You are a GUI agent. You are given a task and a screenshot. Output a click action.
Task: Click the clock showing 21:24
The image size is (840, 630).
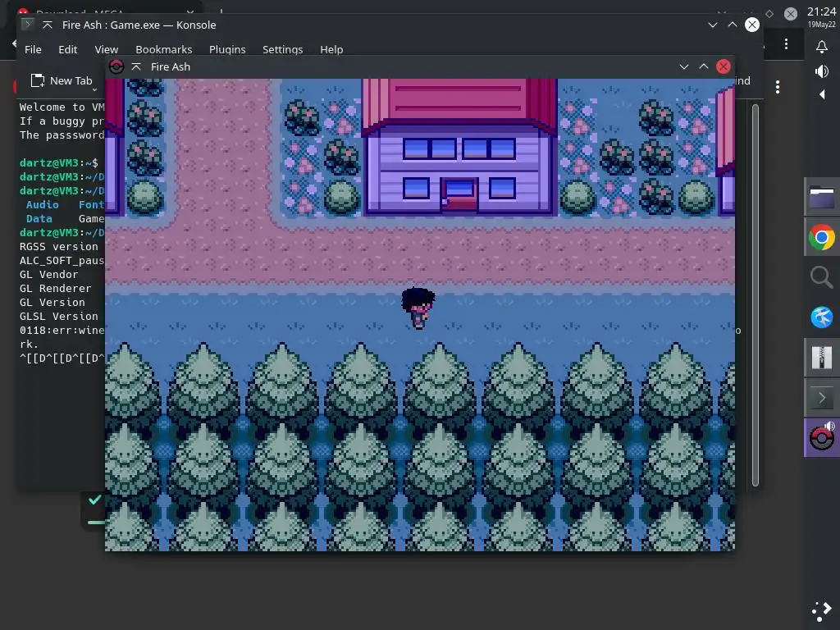click(x=821, y=11)
